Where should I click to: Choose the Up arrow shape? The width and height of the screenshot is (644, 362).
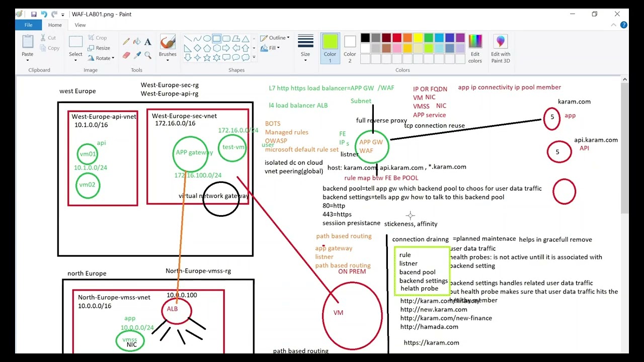pos(246,48)
